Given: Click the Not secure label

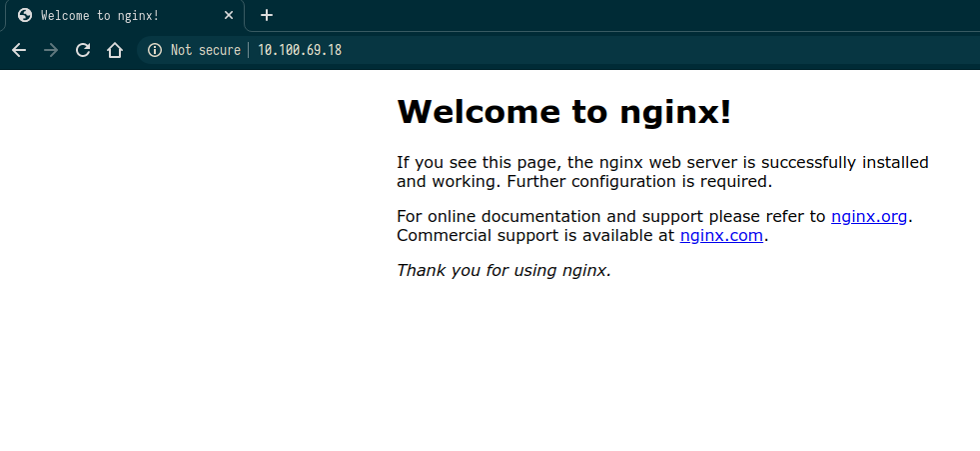Looking at the screenshot, I should point(205,51).
